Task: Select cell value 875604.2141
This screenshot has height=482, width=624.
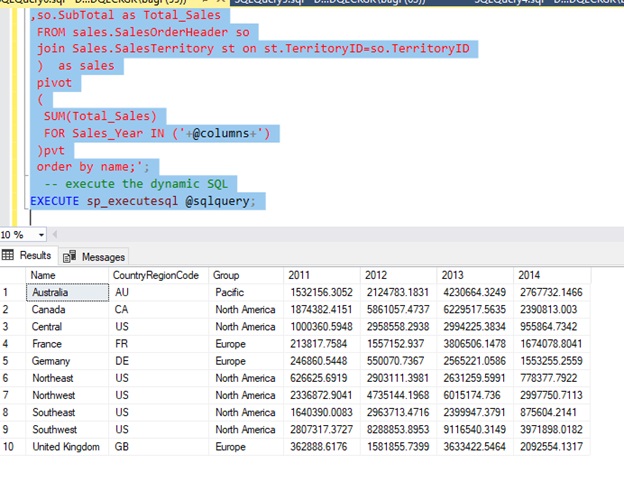Action: point(552,412)
